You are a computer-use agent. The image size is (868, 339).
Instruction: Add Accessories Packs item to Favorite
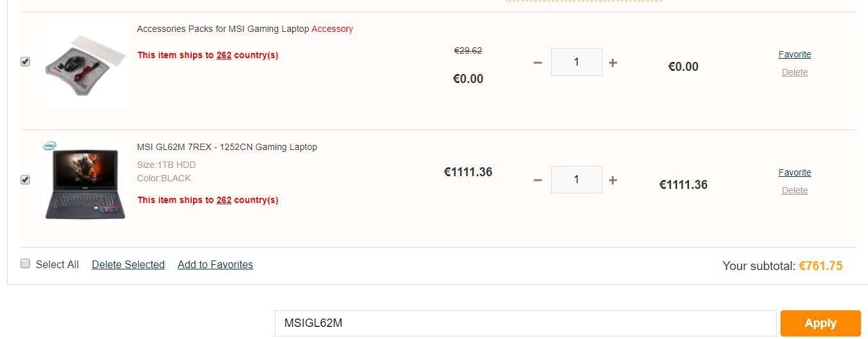794,54
